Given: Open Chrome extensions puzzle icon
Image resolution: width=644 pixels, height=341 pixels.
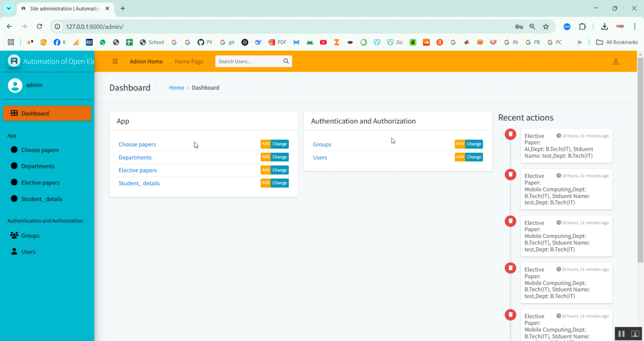Looking at the screenshot, I should point(582,27).
